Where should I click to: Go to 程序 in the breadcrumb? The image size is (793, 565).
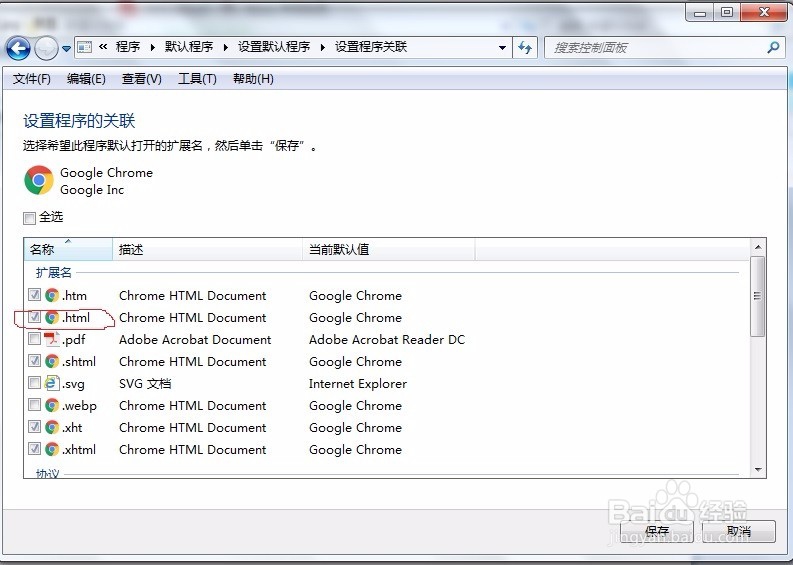point(128,47)
